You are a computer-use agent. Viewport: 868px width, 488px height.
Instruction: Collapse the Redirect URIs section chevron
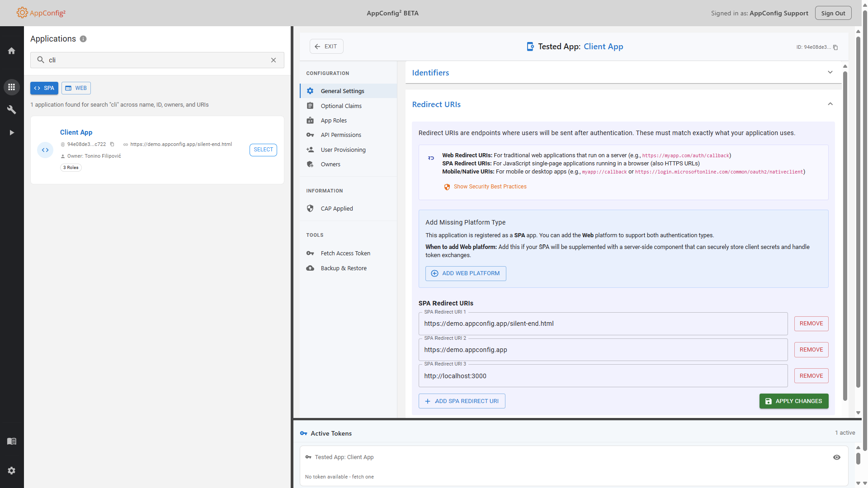tap(830, 104)
